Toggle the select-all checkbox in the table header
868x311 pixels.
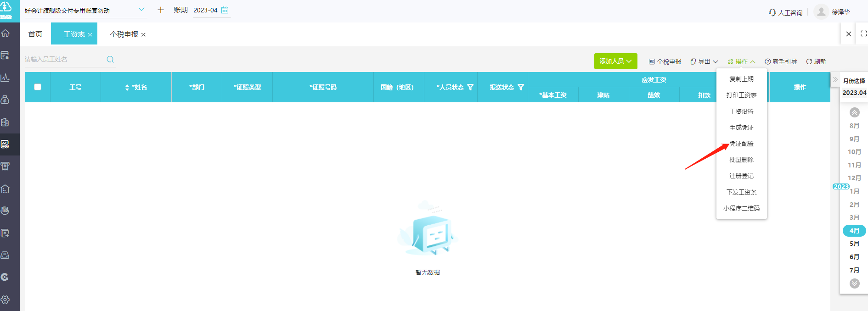pos(38,87)
